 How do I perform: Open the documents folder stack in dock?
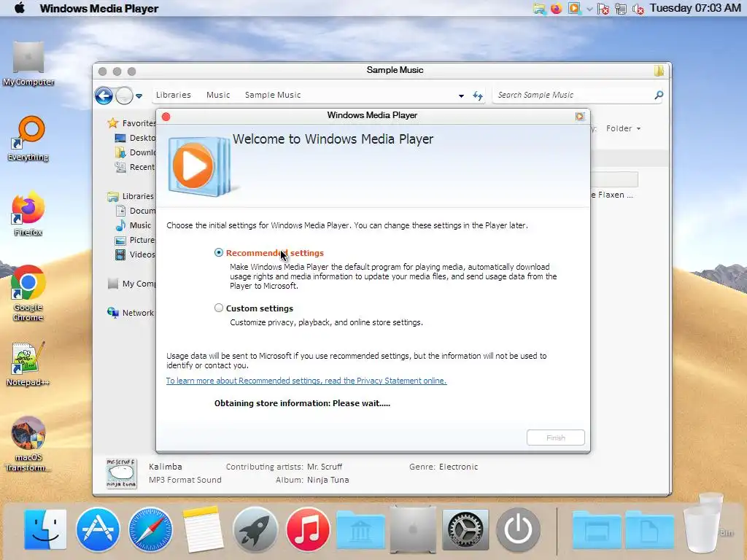point(649,529)
